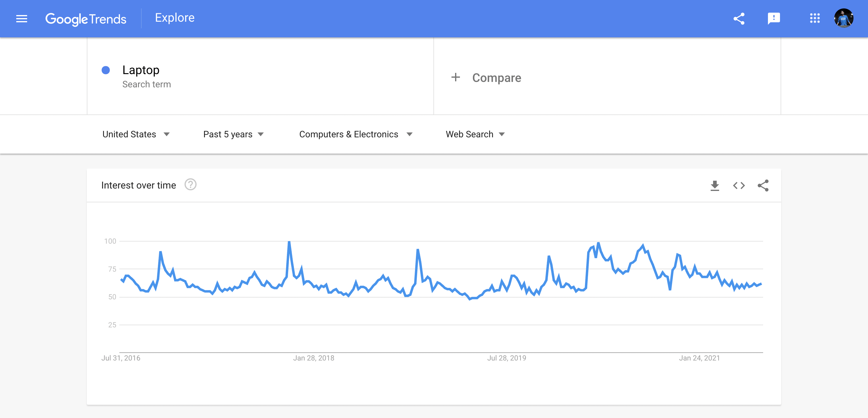
Task: Click the plus icon beside Compare
Action: pyautogui.click(x=456, y=77)
